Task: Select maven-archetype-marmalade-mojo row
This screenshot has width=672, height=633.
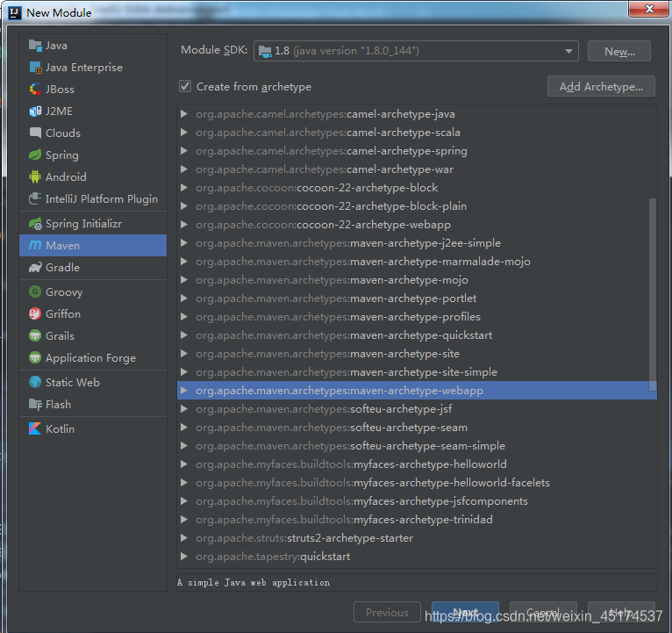Action: (x=417, y=261)
